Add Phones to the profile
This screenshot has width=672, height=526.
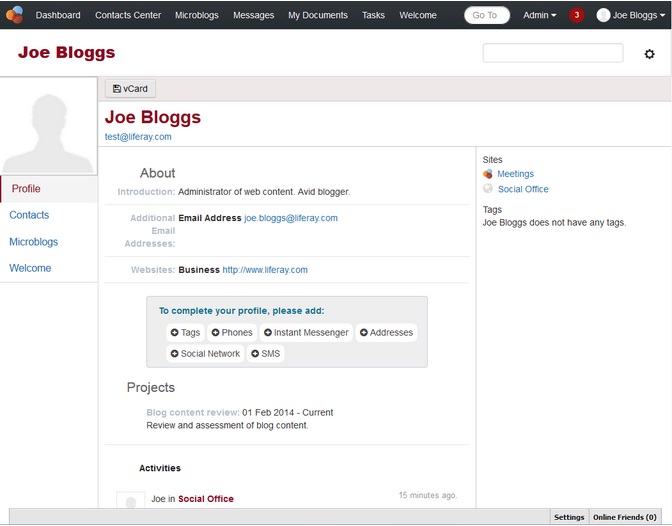232,333
